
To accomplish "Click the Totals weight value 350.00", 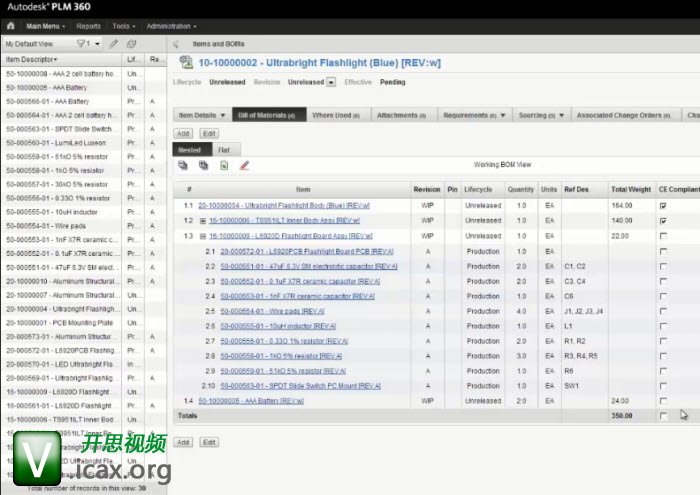I will tap(622, 416).
